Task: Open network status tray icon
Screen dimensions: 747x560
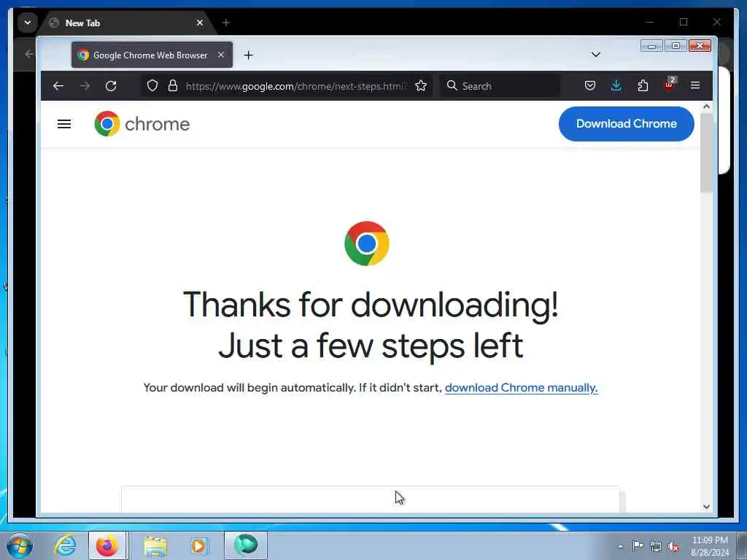Action: [656, 546]
